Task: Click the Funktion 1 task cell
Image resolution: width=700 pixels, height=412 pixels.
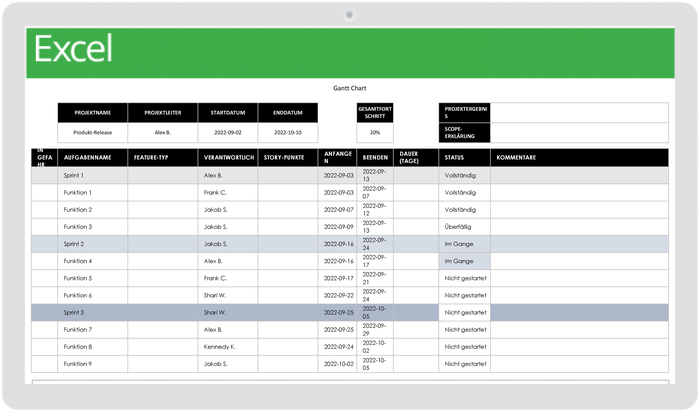Action: (93, 193)
